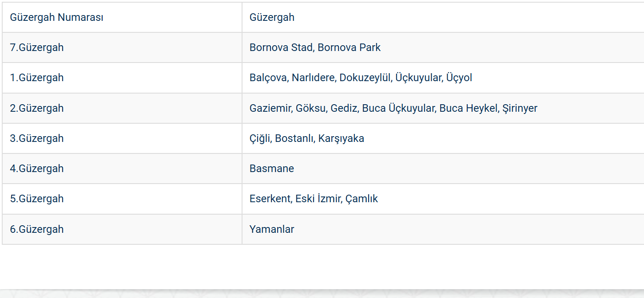Click the 'Güzergah' column header
Screen dimensions: 644x298
pyautogui.click(x=272, y=17)
